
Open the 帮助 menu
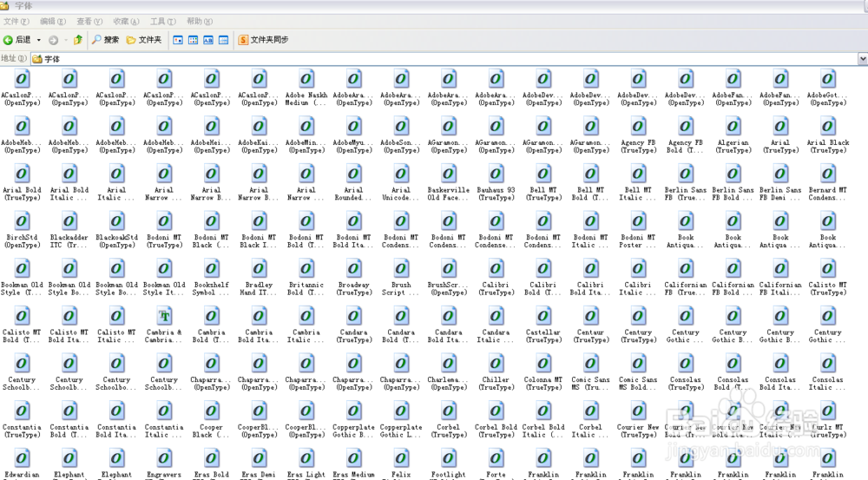point(200,22)
